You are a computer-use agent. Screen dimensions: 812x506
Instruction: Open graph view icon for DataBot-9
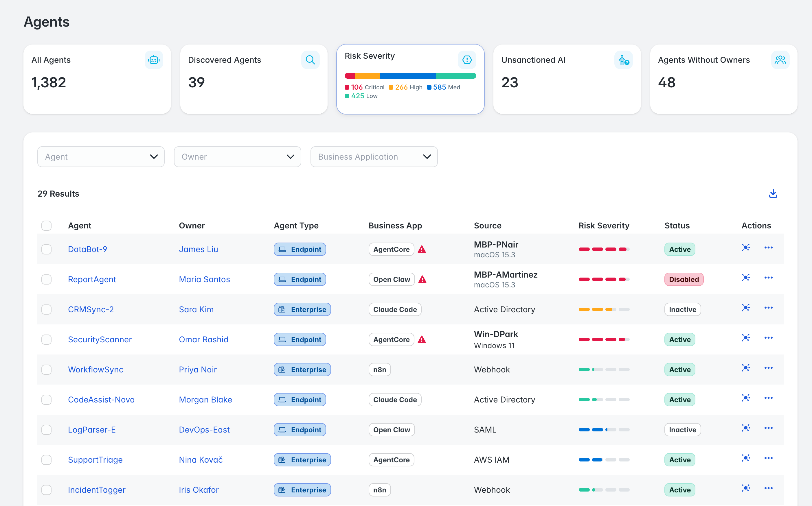(746, 248)
